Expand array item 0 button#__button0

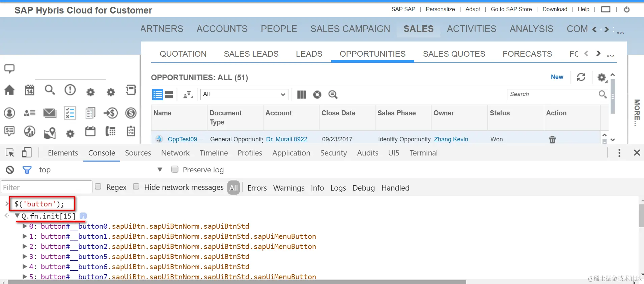point(25,226)
